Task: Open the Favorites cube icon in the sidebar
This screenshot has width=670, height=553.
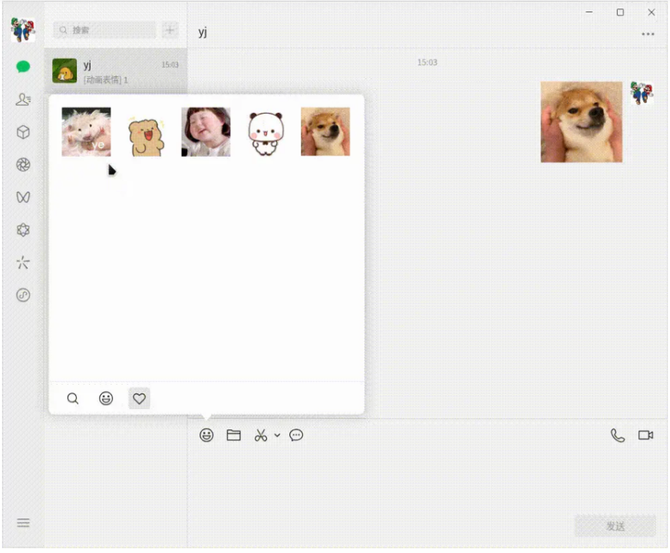Action: (23, 132)
